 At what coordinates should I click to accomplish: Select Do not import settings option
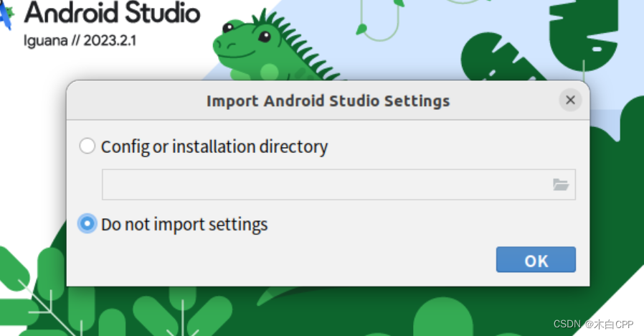87,224
